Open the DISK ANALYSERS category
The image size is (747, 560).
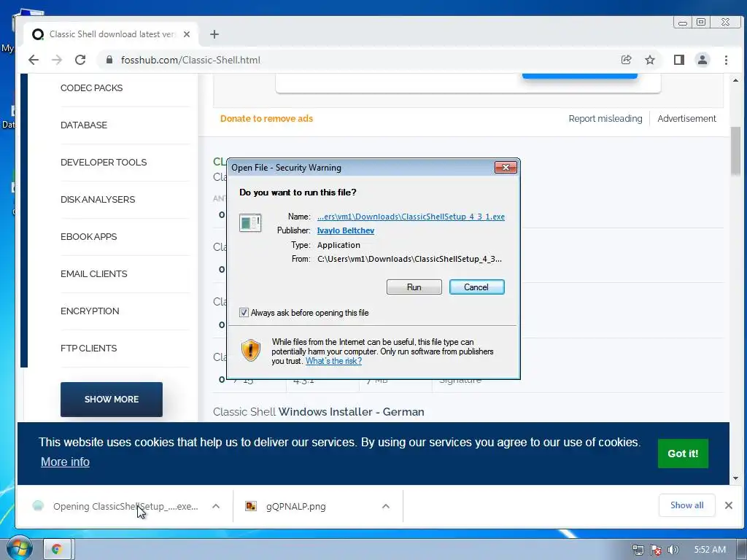coord(98,200)
